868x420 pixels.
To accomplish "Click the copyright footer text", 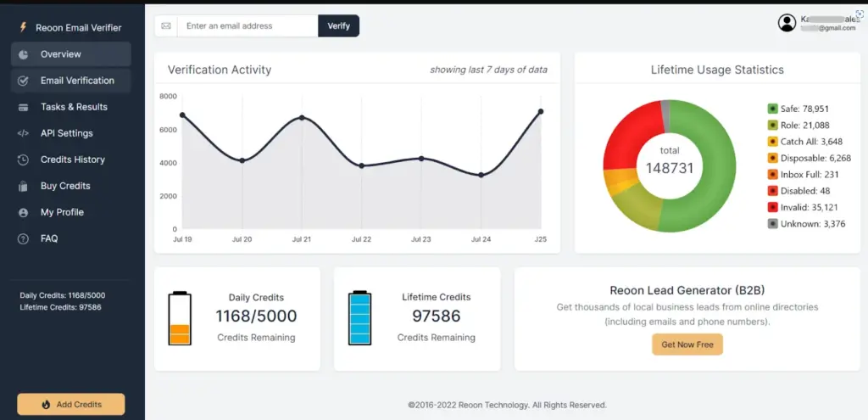I will pyautogui.click(x=507, y=405).
